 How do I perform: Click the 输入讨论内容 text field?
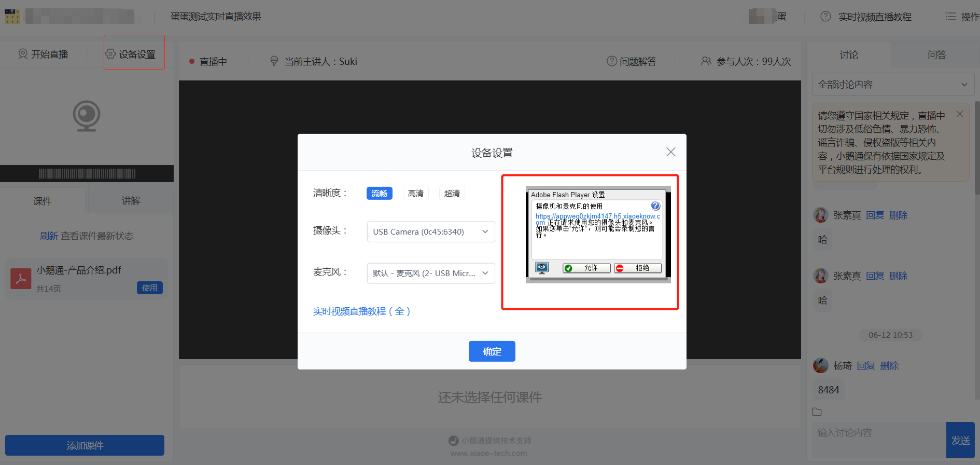pos(878,433)
